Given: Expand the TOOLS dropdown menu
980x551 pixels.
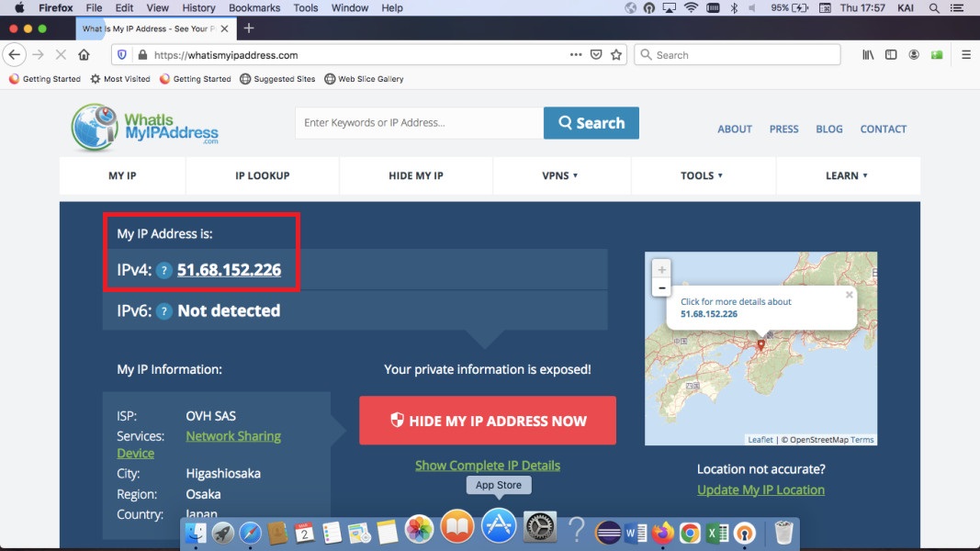Looking at the screenshot, I should click(702, 175).
